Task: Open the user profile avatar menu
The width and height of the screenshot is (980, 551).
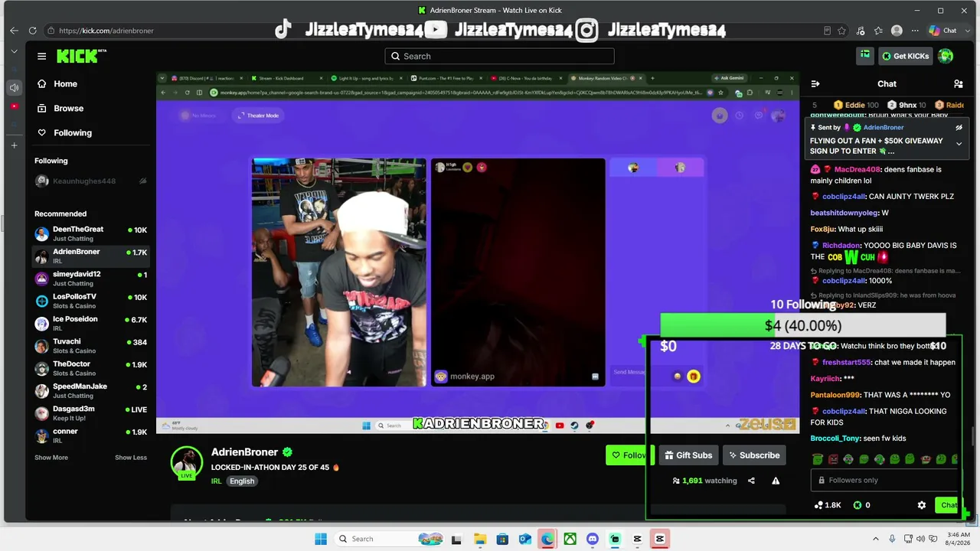Action: point(946,56)
